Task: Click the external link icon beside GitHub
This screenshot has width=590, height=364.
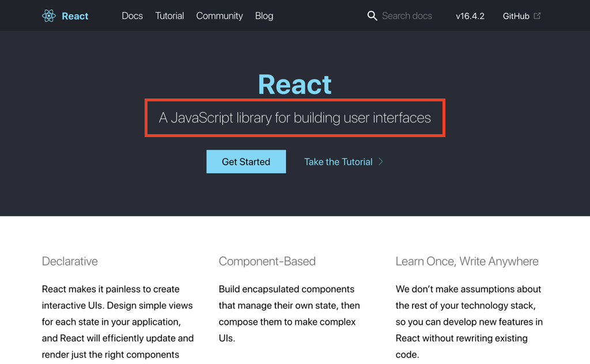Action: (x=538, y=16)
